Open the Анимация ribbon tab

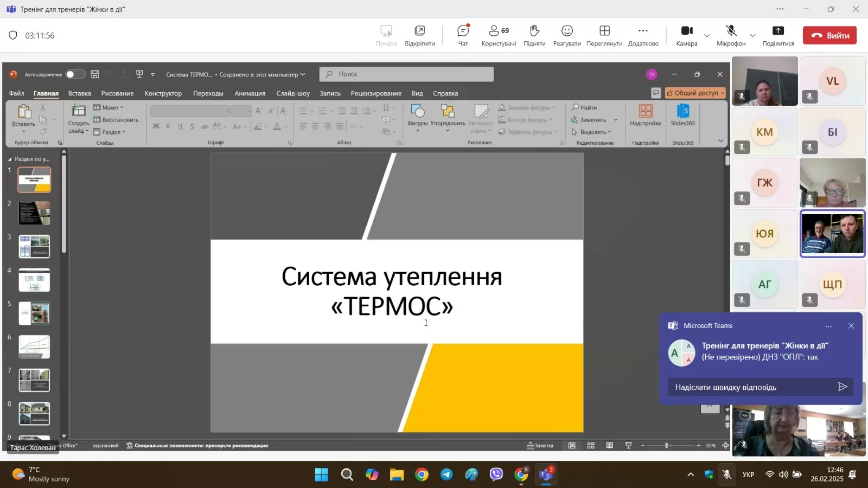[250, 93]
